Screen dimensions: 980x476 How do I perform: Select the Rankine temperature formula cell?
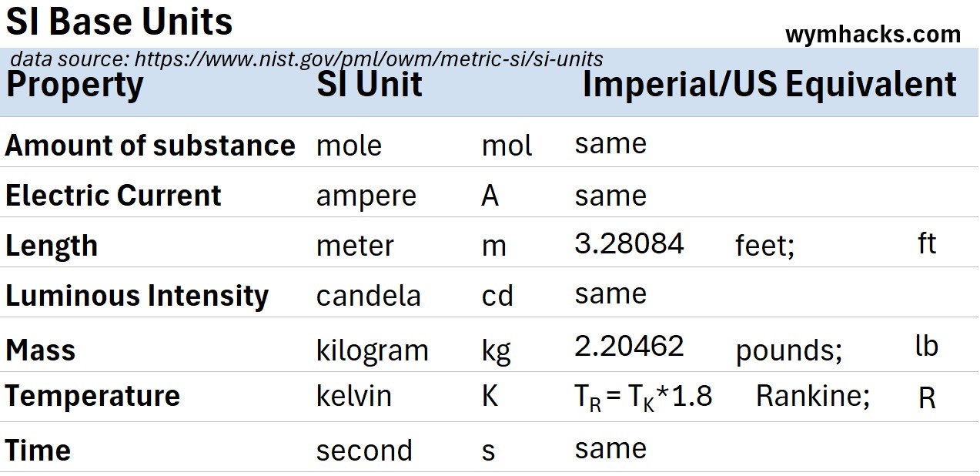tap(644, 397)
